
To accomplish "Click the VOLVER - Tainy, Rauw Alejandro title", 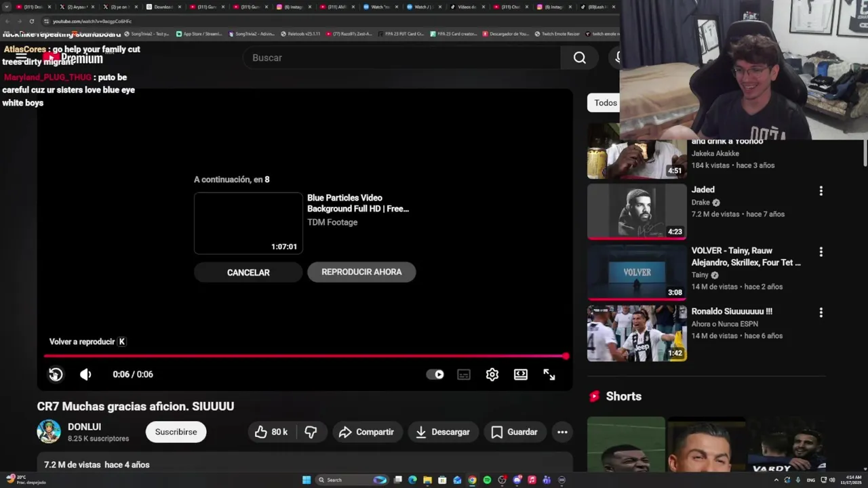I will point(746,256).
